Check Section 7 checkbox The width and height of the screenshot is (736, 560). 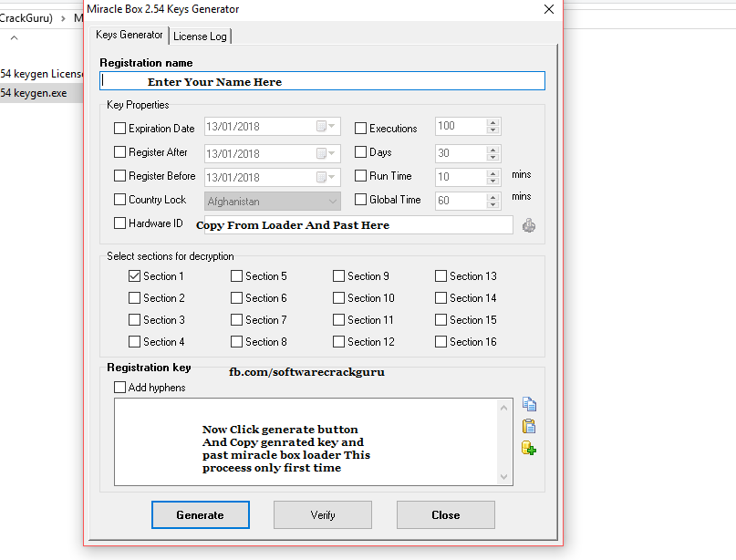236,319
